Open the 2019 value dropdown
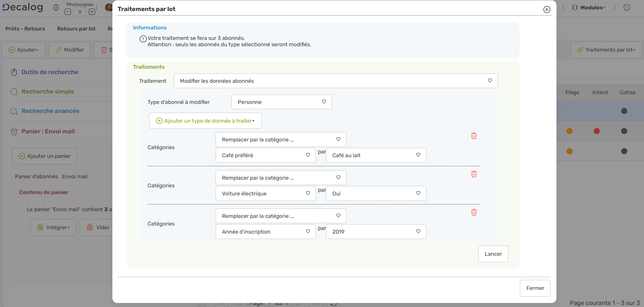The height and width of the screenshot is (307, 644). tap(376, 232)
